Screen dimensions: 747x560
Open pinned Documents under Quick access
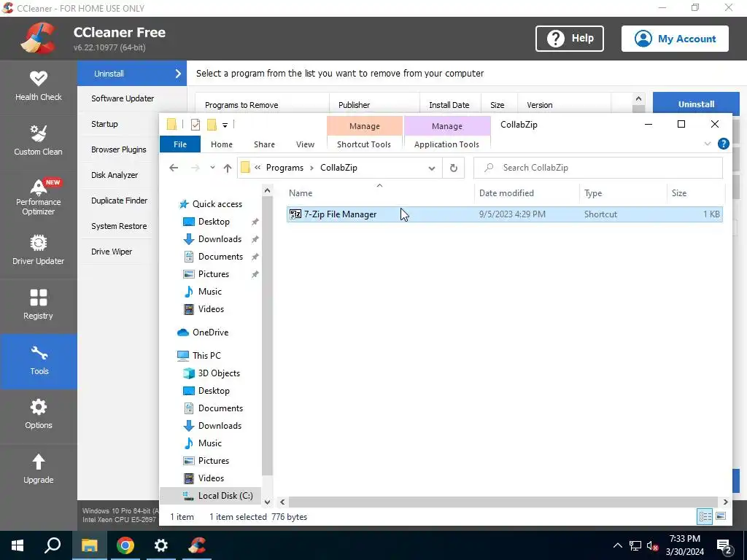pos(220,257)
